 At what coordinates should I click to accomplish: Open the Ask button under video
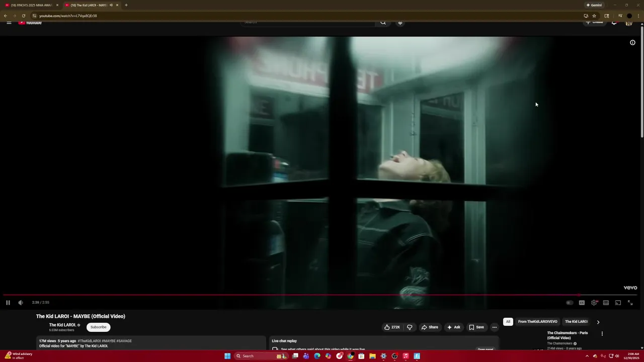(x=453, y=327)
